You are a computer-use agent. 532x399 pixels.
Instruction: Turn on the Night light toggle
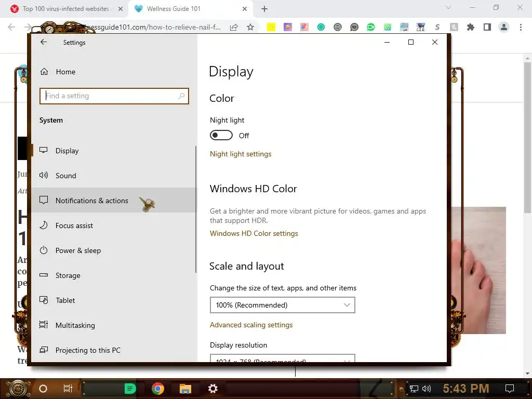click(x=221, y=136)
